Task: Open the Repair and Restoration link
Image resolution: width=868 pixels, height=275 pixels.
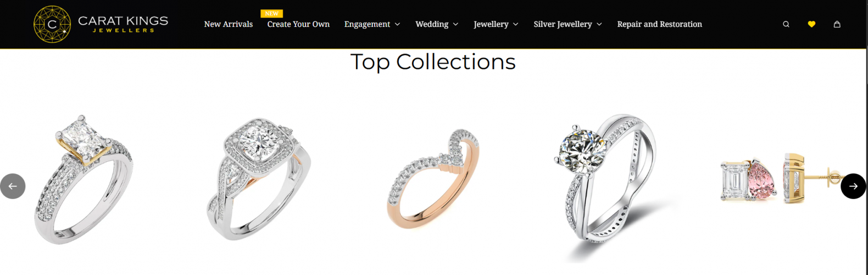Action: pos(659,24)
